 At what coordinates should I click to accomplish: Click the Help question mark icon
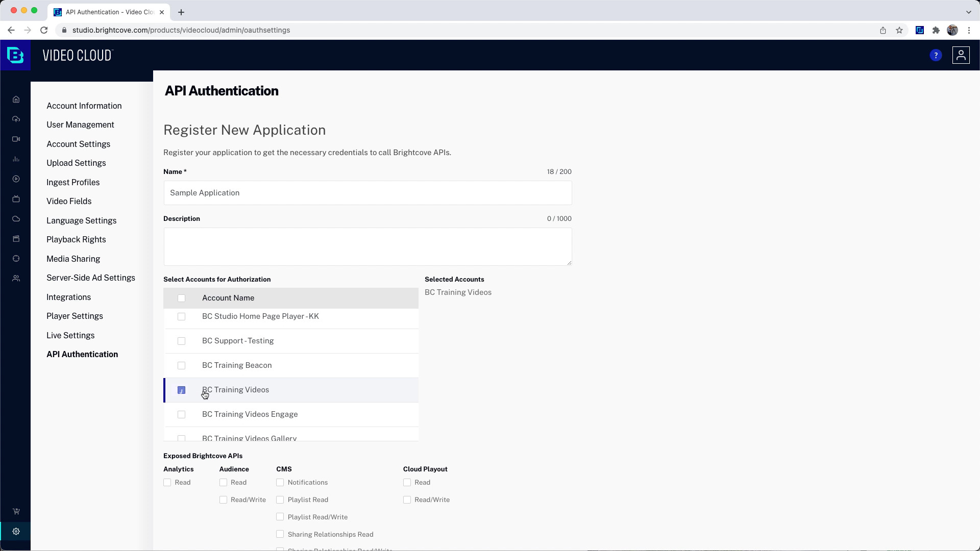936,55
